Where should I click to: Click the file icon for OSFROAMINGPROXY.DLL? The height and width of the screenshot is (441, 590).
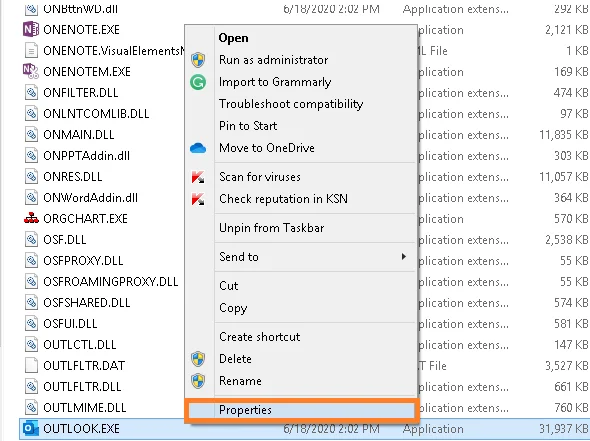click(x=31, y=281)
